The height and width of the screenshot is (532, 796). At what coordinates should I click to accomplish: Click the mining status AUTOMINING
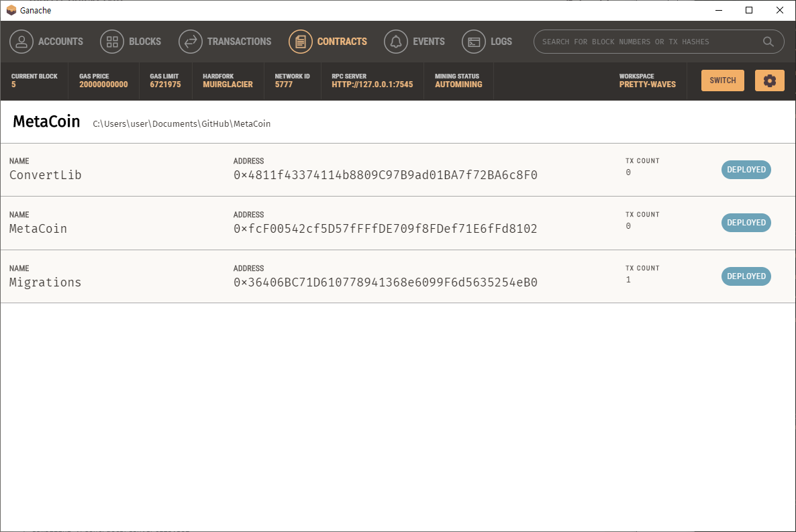(458, 85)
